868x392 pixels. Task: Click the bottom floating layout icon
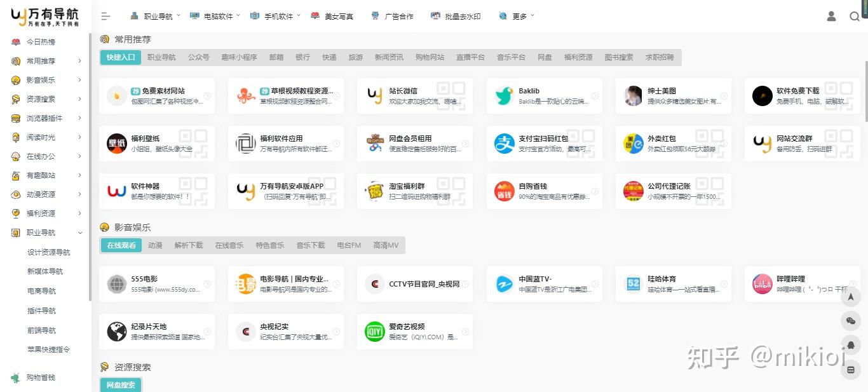(x=851, y=370)
